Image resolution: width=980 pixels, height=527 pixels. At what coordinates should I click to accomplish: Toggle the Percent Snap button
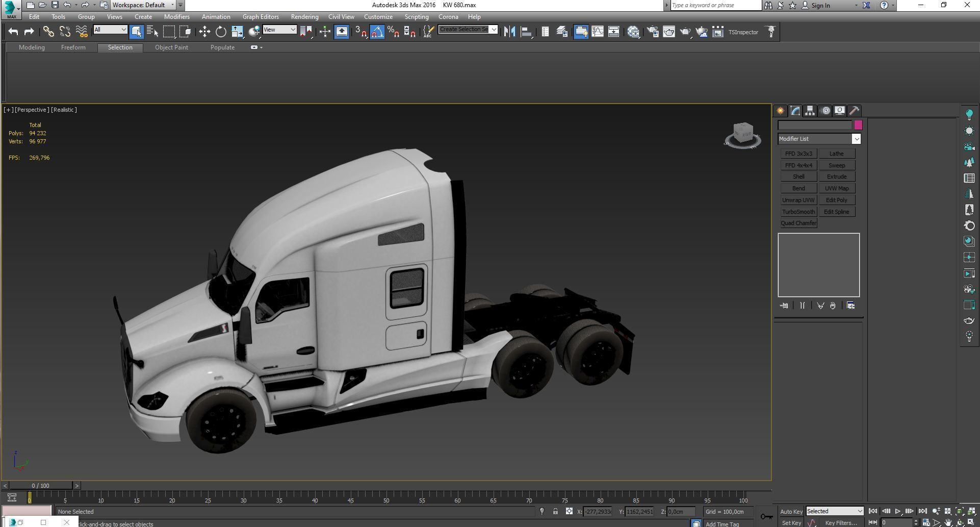(x=393, y=32)
